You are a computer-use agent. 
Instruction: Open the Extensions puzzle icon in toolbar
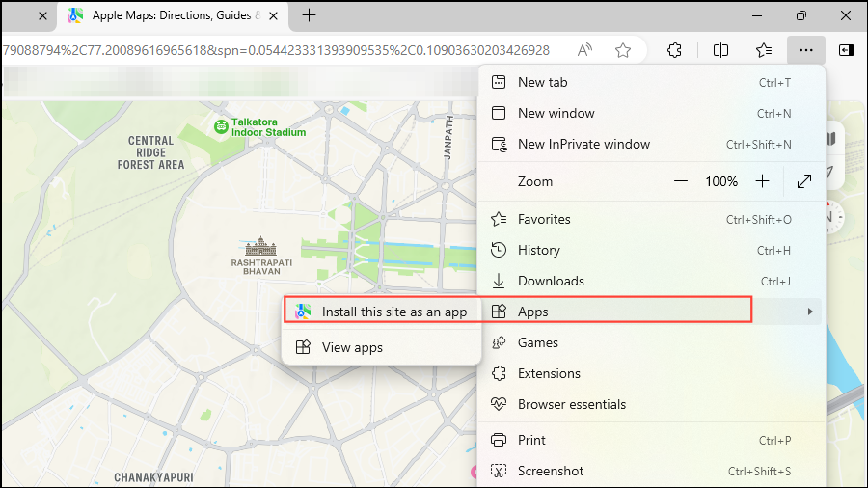click(674, 50)
